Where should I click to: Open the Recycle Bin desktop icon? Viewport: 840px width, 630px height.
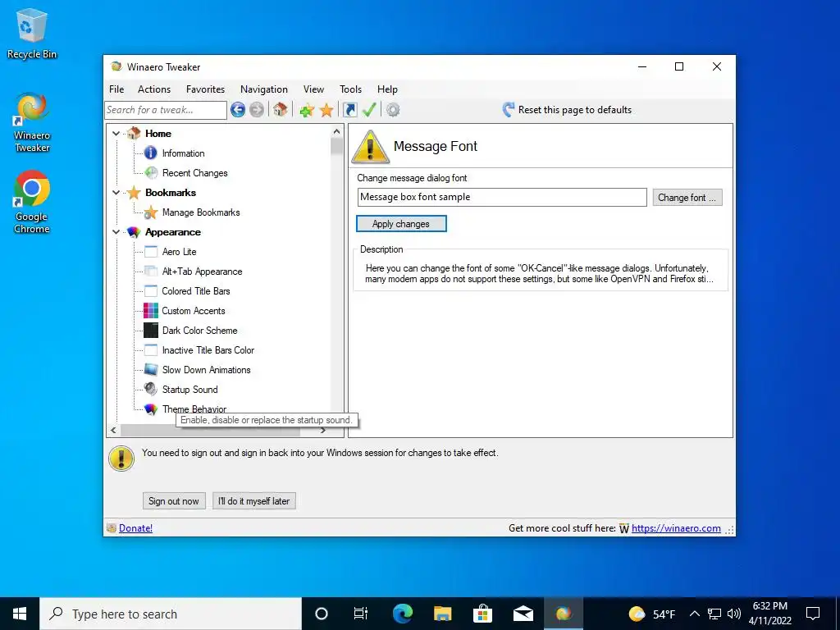coord(32,34)
